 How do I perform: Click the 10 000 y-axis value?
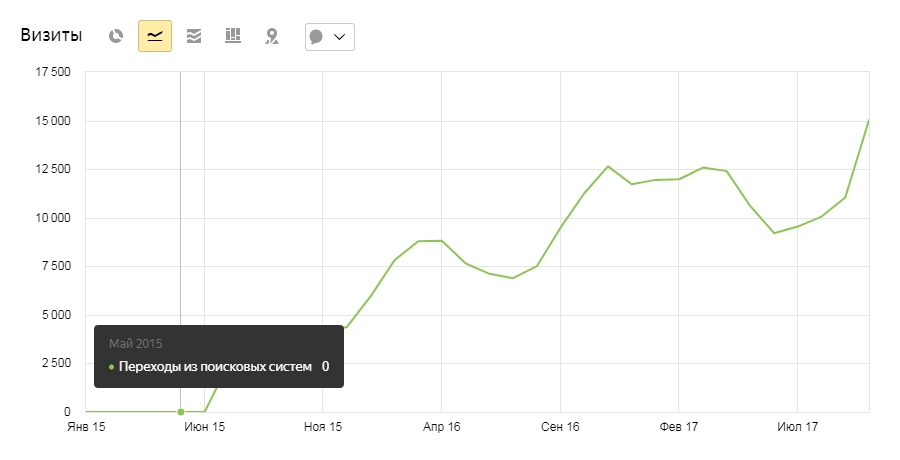tap(53, 218)
